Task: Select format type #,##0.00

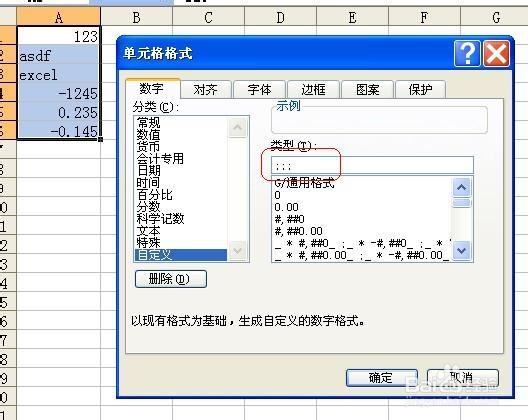Action: [362, 231]
